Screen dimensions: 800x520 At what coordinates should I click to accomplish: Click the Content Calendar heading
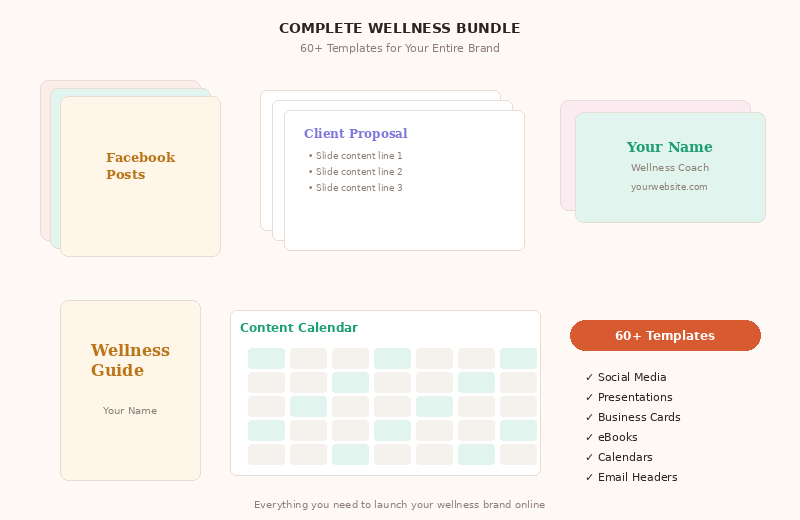tap(298, 328)
